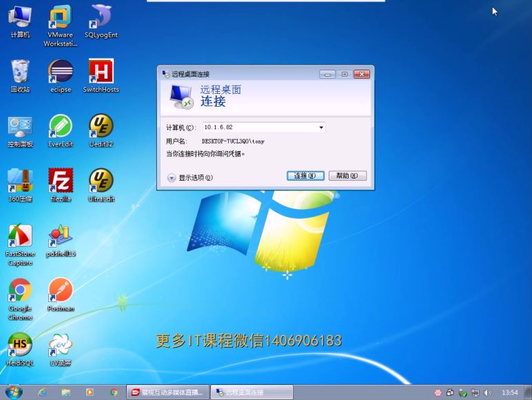
Task: Click the taskbar clock showing 13:54
Action: point(510,392)
